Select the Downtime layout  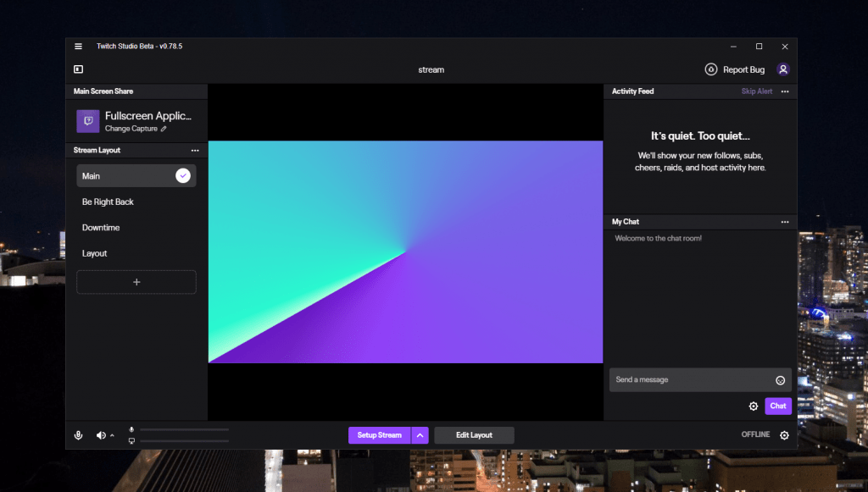click(x=101, y=228)
